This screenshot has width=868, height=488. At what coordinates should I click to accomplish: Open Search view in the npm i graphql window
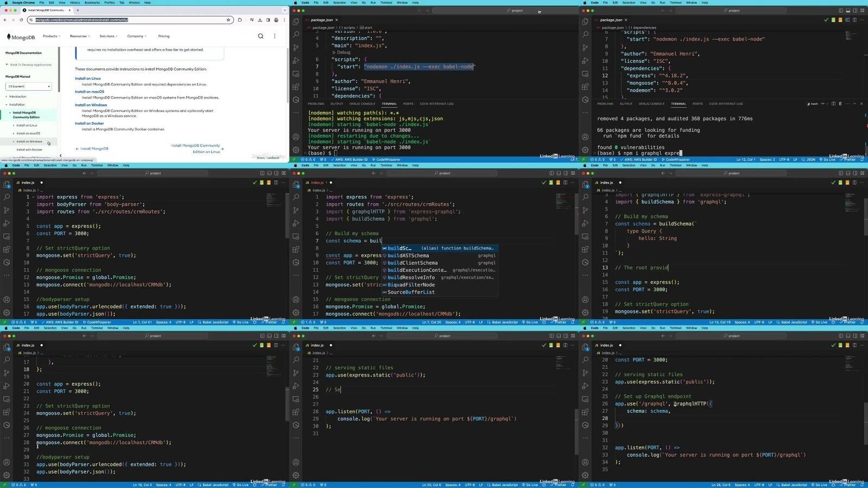tap(585, 34)
